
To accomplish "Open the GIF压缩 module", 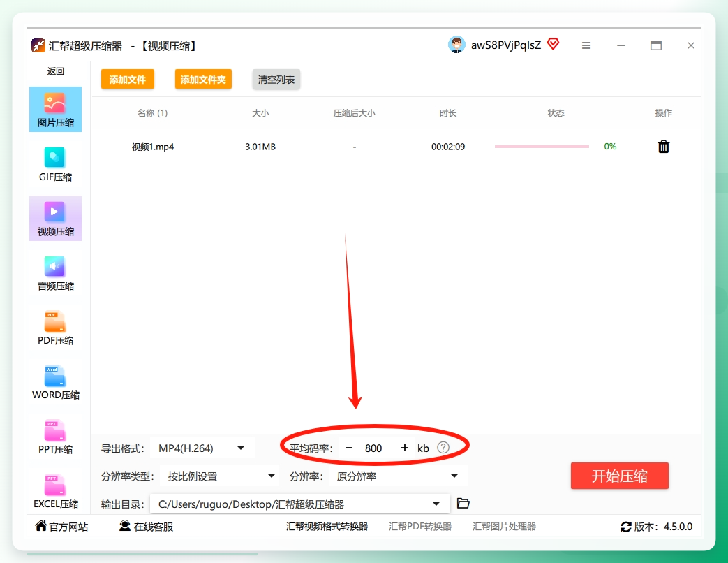I will coord(55,164).
